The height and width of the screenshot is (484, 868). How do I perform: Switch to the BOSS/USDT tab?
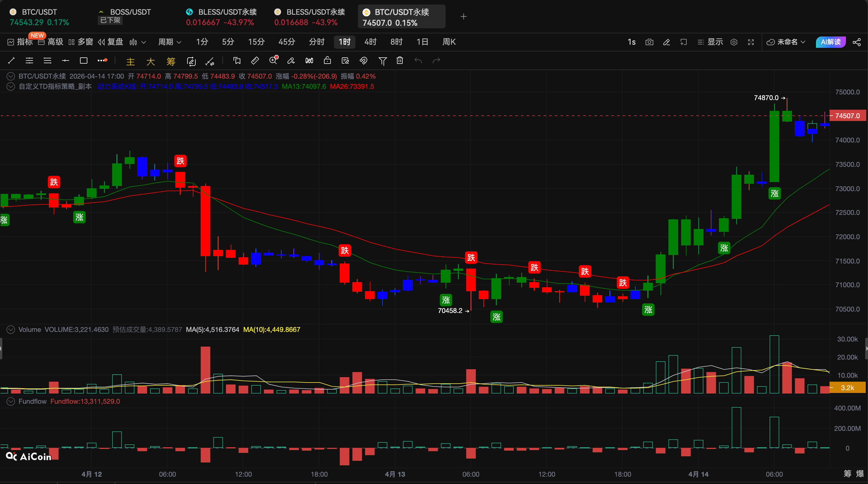point(130,12)
